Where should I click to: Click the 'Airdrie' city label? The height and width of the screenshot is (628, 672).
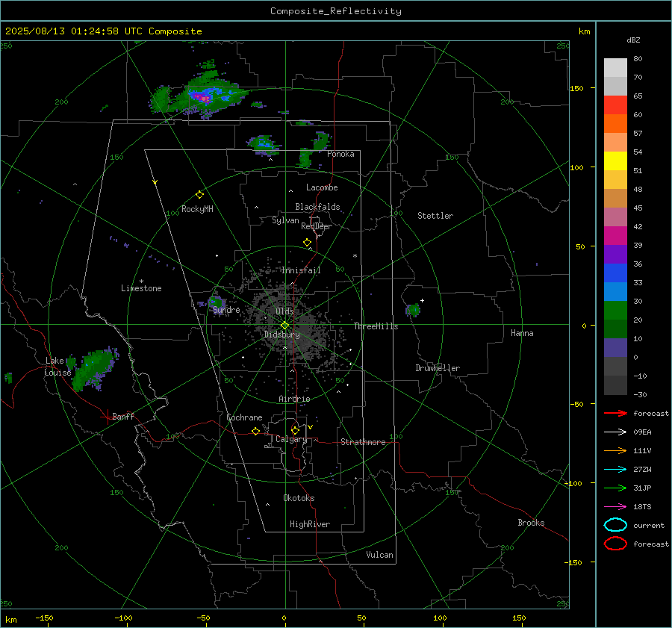pos(294,399)
